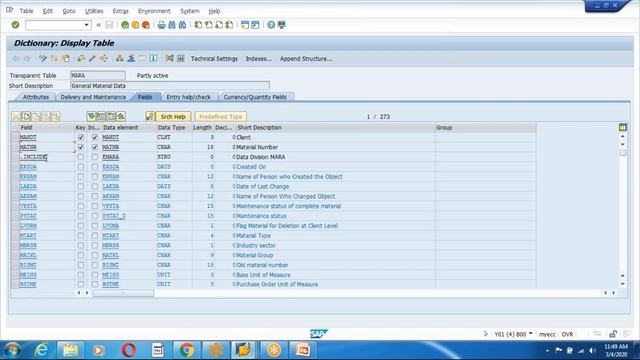Toggle Key checkbox for ERSDA row
640x360 pixels.
tap(81, 167)
